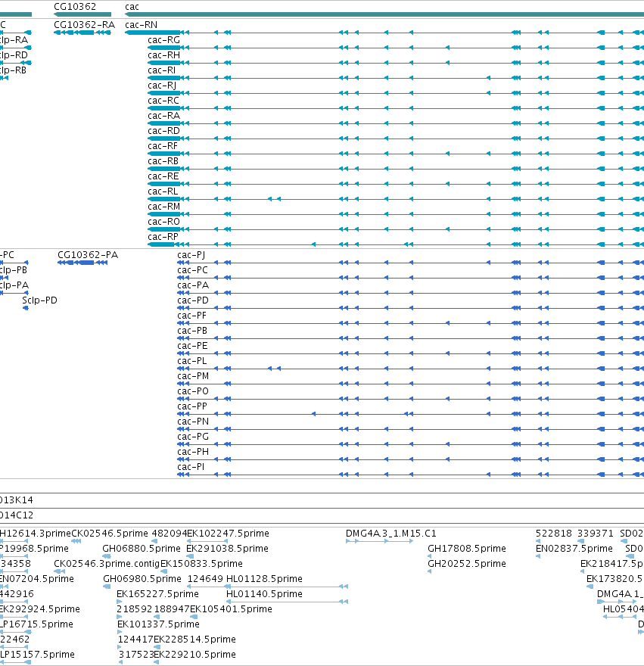Click the EK292924.5prime EST label
The width and height of the screenshot is (644, 666).
coord(40,609)
